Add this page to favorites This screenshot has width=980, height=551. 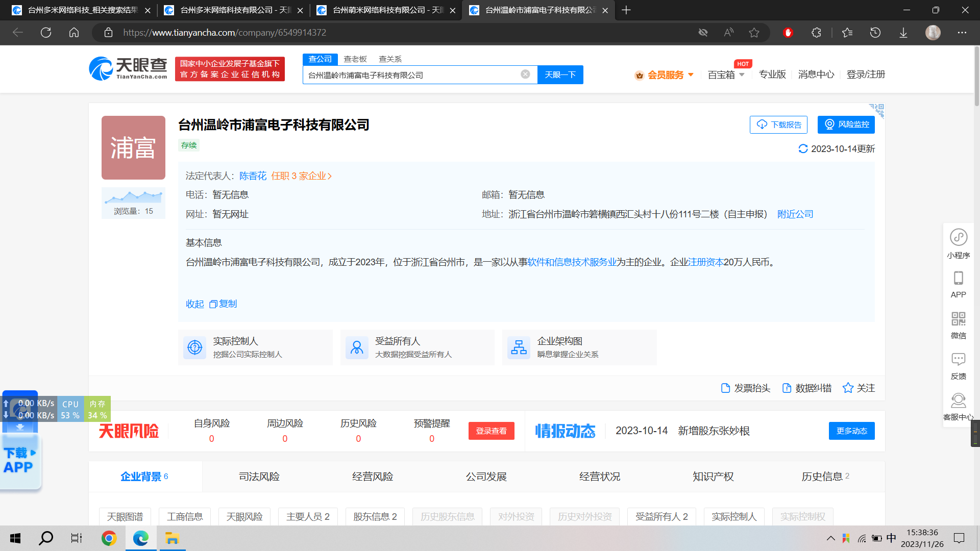coord(754,33)
